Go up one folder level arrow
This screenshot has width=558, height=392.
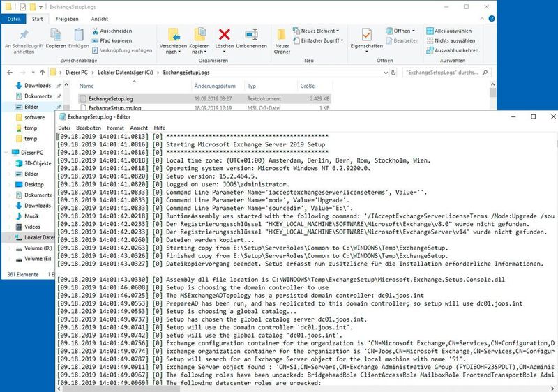(43, 73)
